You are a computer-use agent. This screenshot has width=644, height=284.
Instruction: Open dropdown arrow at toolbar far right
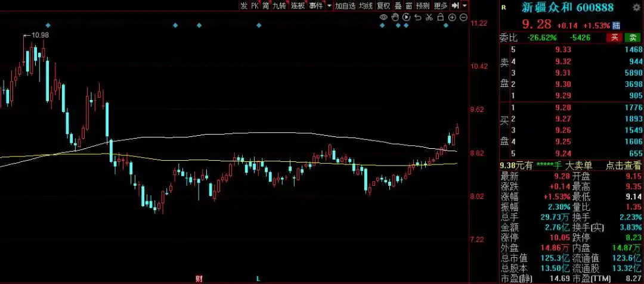pyautogui.click(x=464, y=5)
